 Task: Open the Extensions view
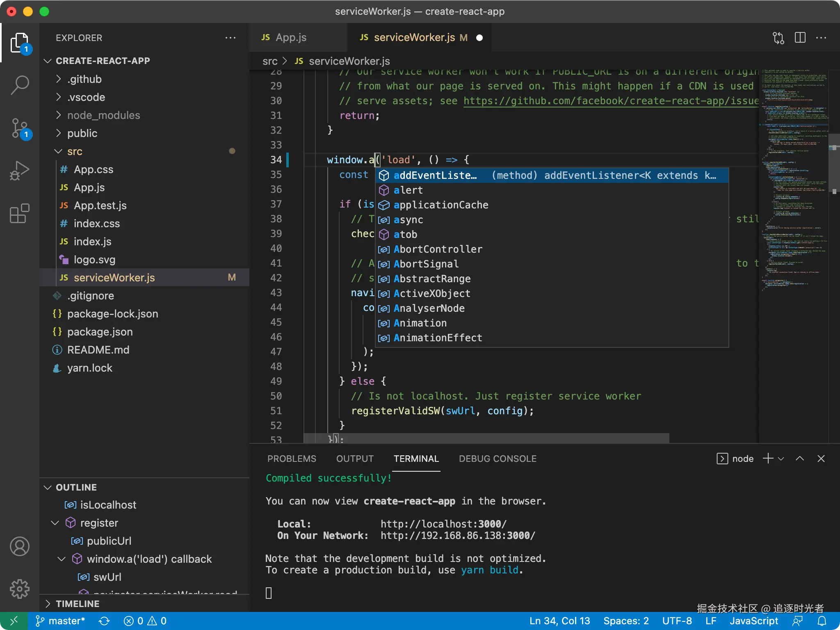(20, 213)
